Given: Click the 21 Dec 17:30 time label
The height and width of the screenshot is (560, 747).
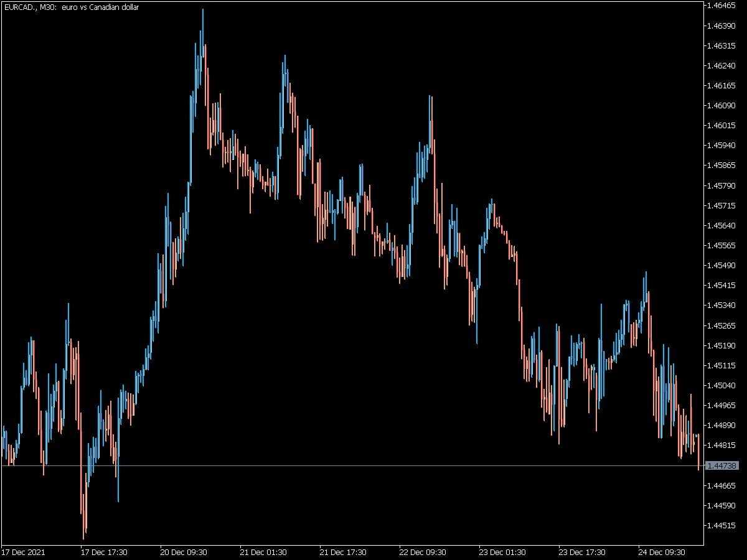Looking at the screenshot, I should pos(344,552).
